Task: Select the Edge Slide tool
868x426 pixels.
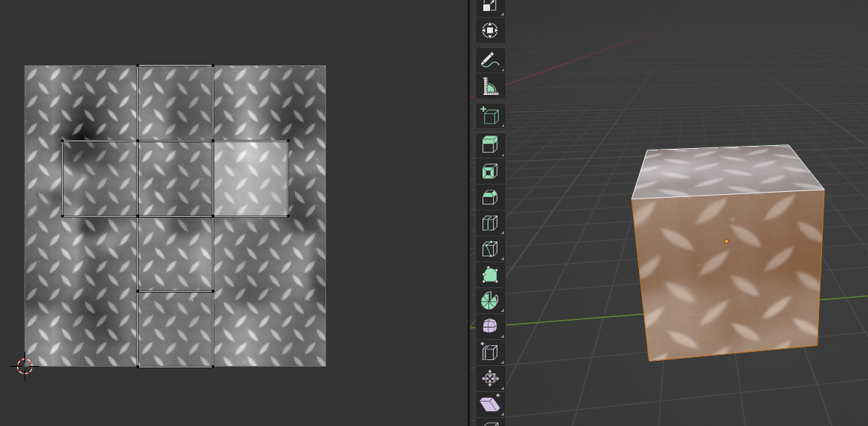Action: coord(491,352)
